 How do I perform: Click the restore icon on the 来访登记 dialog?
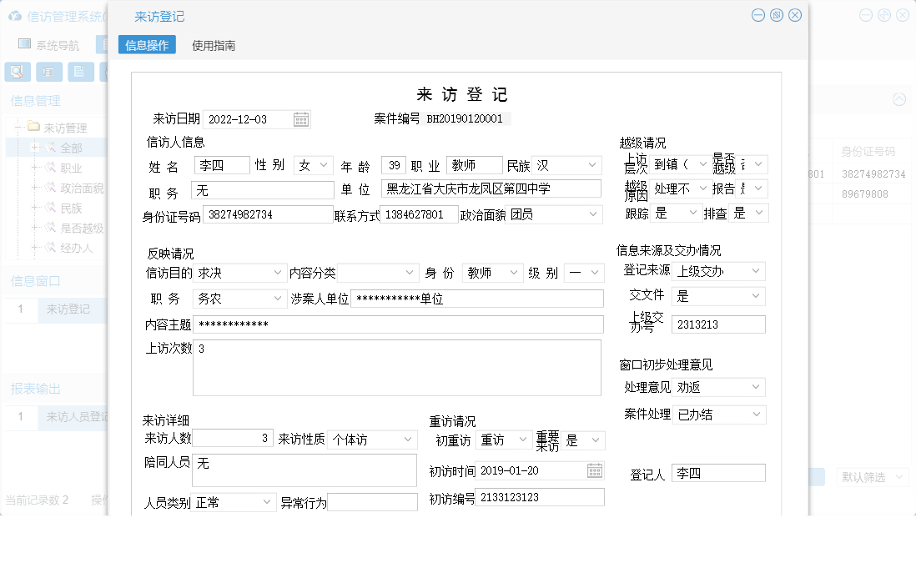tap(776, 14)
